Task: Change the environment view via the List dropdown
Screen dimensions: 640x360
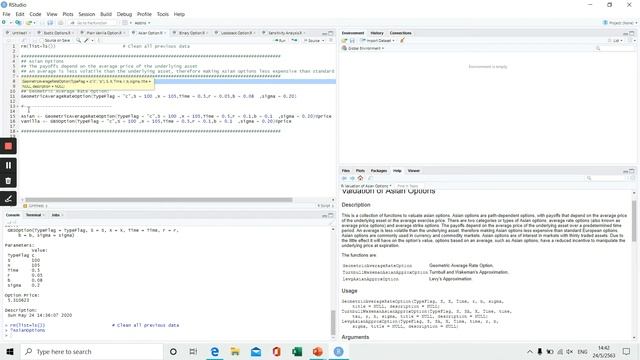Action: click(x=616, y=40)
